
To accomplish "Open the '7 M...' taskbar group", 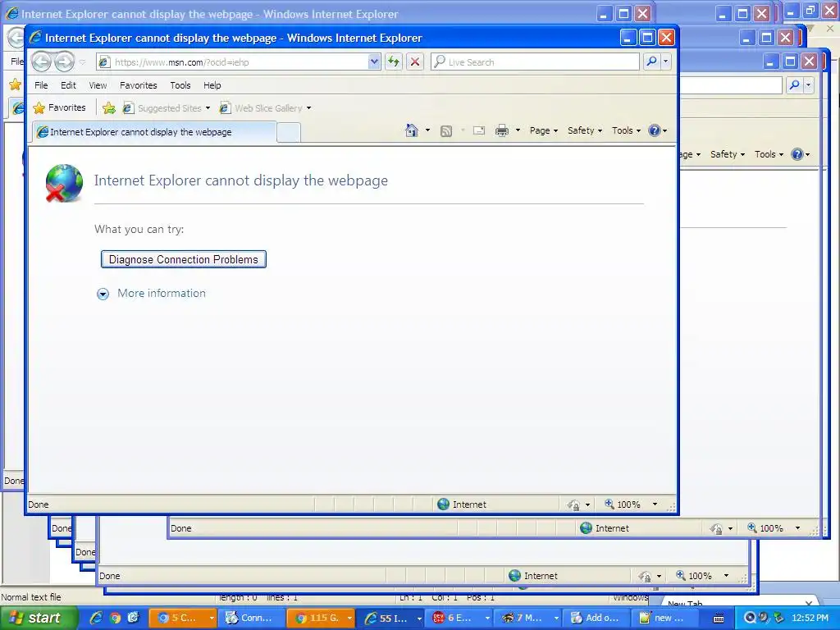I will [529, 618].
